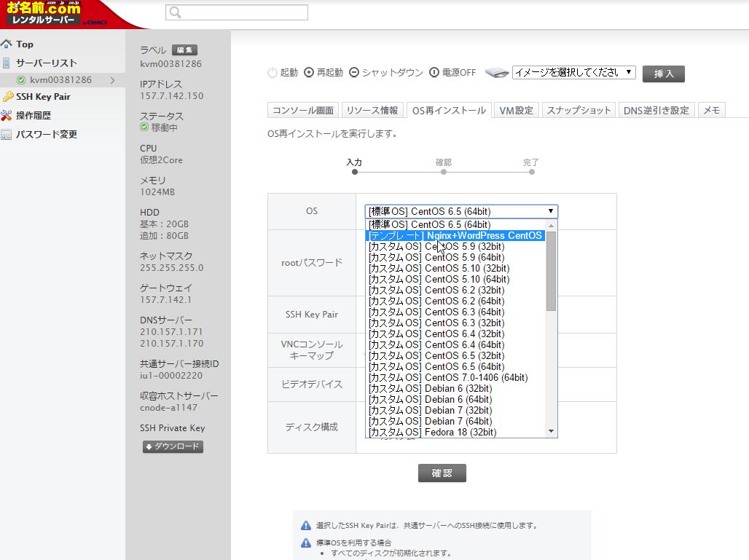Click the search input field
This screenshot has height=560, width=749.
pyautogui.click(x=237, y=12)
